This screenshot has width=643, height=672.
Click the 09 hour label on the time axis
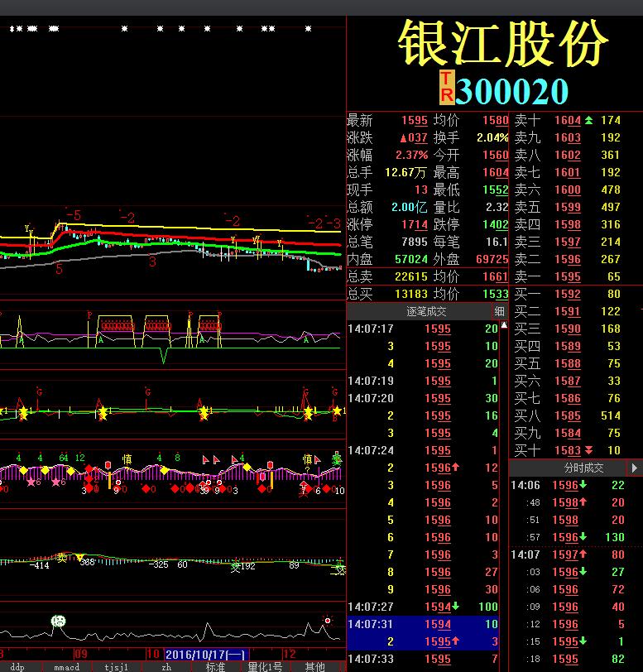80,654
